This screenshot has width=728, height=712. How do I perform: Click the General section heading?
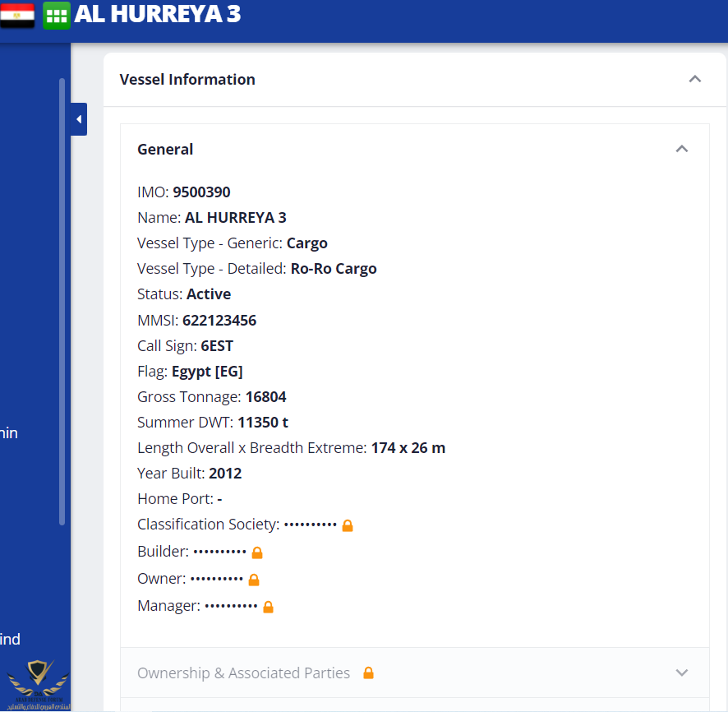pyautogui.click(x=165, y=150)
